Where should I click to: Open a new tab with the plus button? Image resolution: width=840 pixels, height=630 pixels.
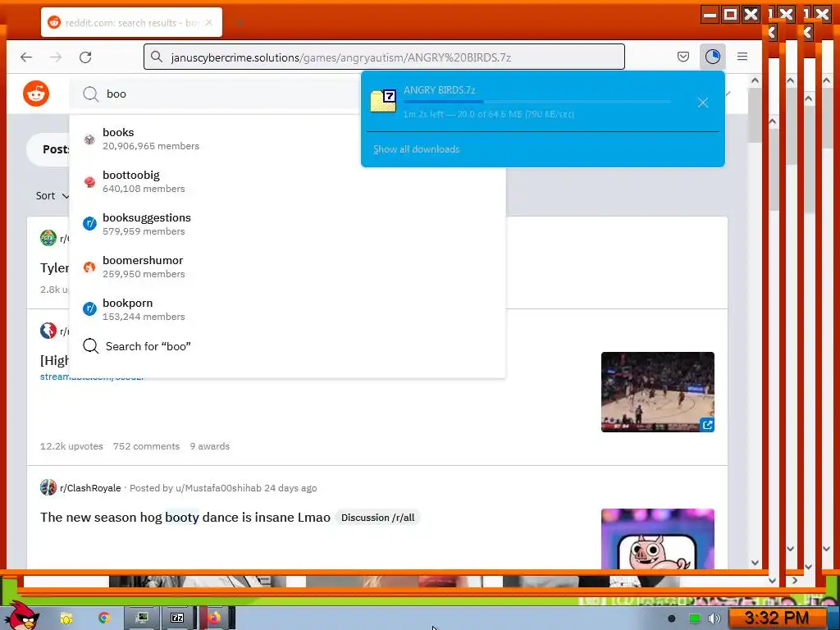(x=240, y=22)
